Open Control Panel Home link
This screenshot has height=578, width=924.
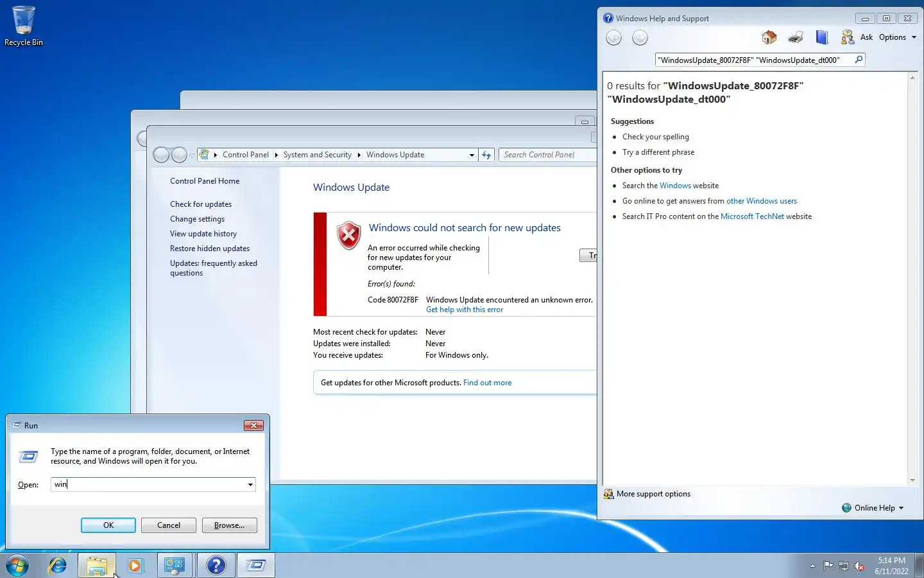(x=205, y=181)
